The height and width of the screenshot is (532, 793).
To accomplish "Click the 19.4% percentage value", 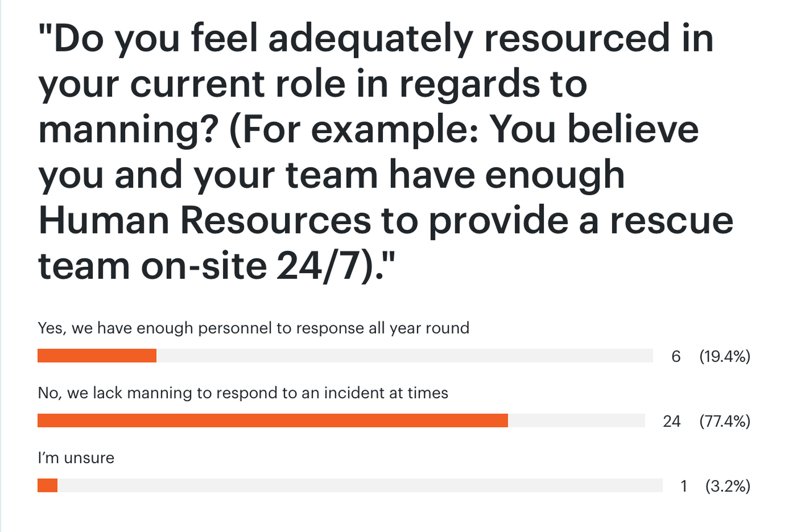I will (x=725, y=356).
